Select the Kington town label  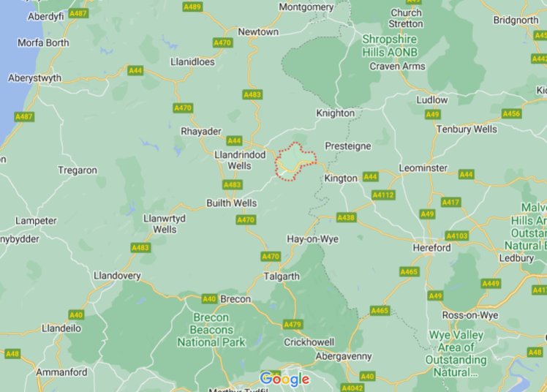pyautogui.click(x=341, y=178)
